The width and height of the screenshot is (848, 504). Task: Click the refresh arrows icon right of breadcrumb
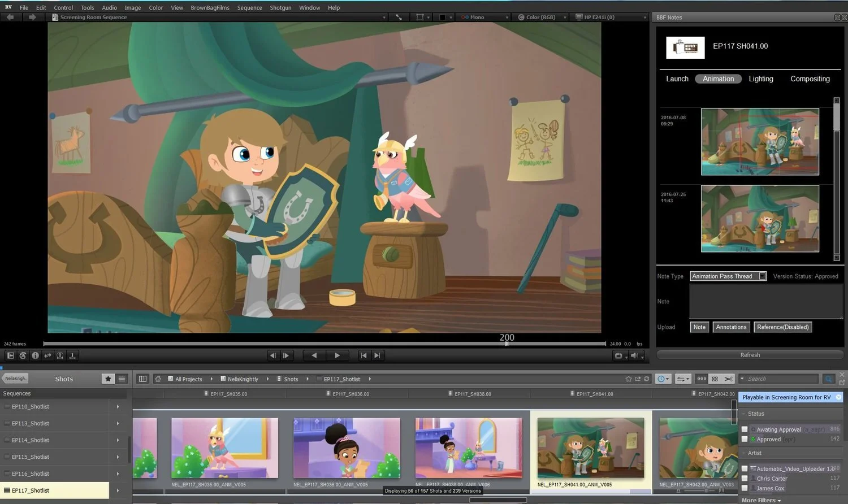pos(647,379)
